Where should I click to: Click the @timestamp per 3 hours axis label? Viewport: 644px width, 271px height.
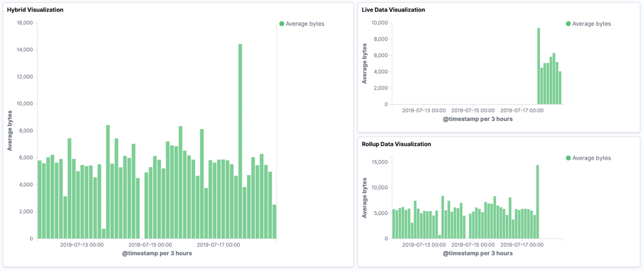(157, 253)
